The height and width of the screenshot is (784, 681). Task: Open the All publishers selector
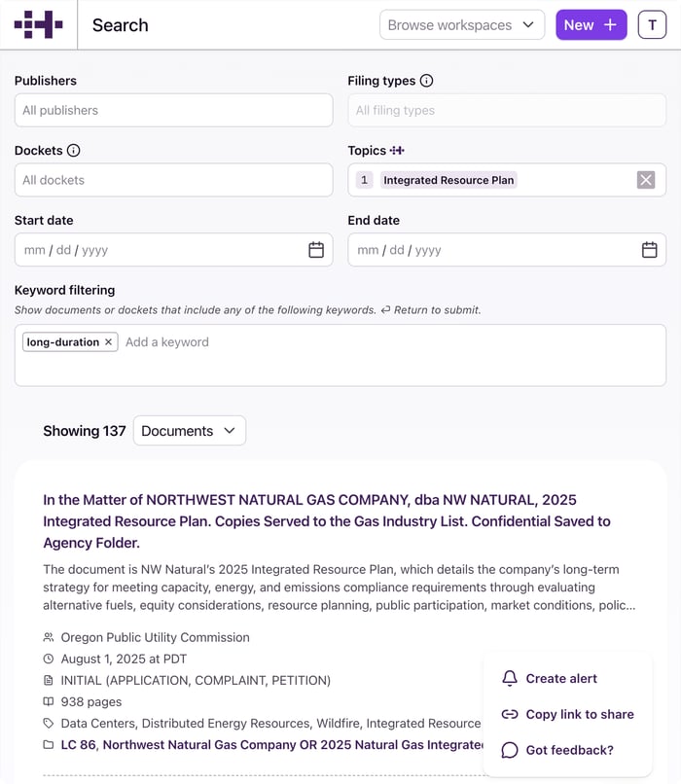173,110
